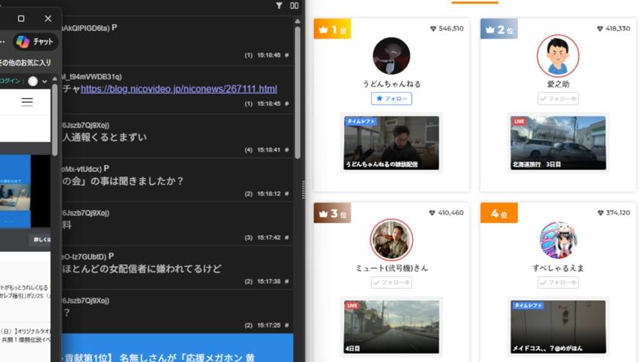644x362 pixels.
Task: Click the comment list vertical scrollbar thumb
Action: coord(297,93)
